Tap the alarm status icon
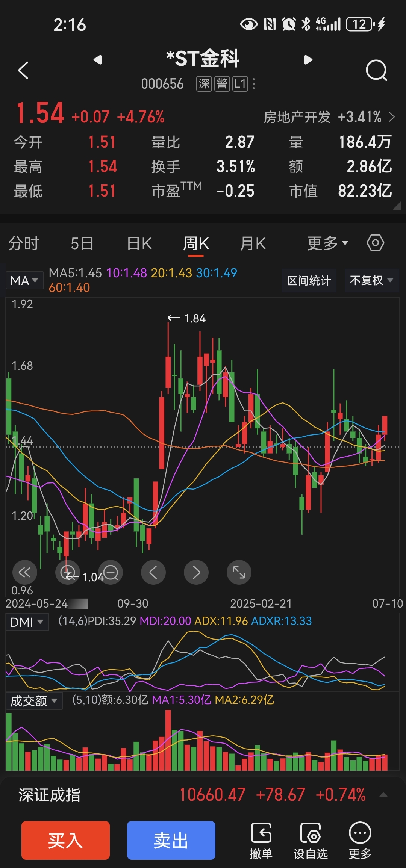This screenshot has height=868, width=406. point(289,24)
